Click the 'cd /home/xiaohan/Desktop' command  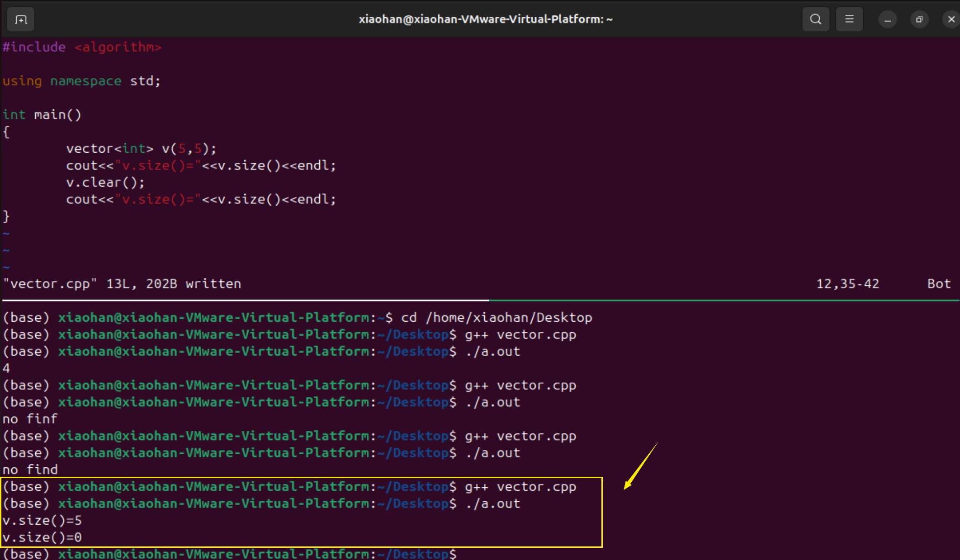[496, 318]
